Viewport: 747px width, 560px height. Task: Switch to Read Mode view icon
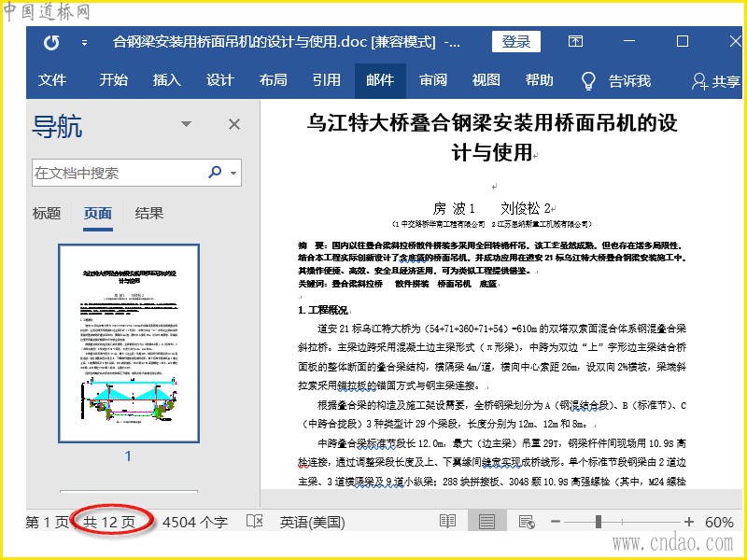pos(448,522)
